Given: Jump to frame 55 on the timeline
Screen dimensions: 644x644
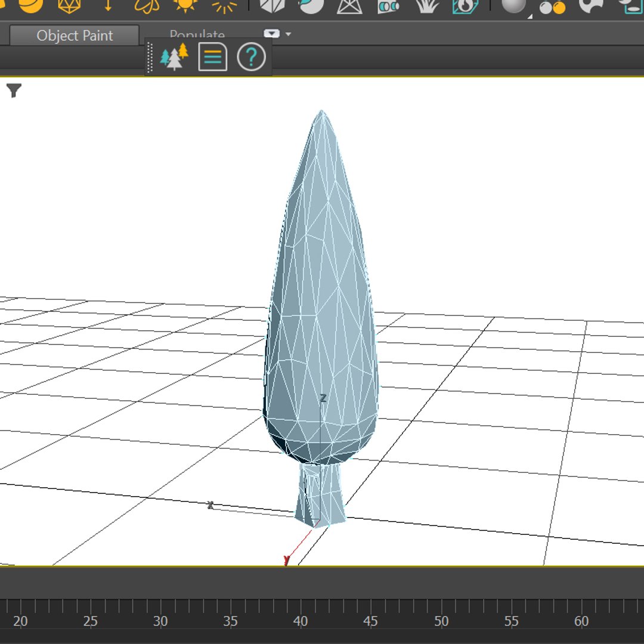Looking at the screenshot, I should point(512,621).
